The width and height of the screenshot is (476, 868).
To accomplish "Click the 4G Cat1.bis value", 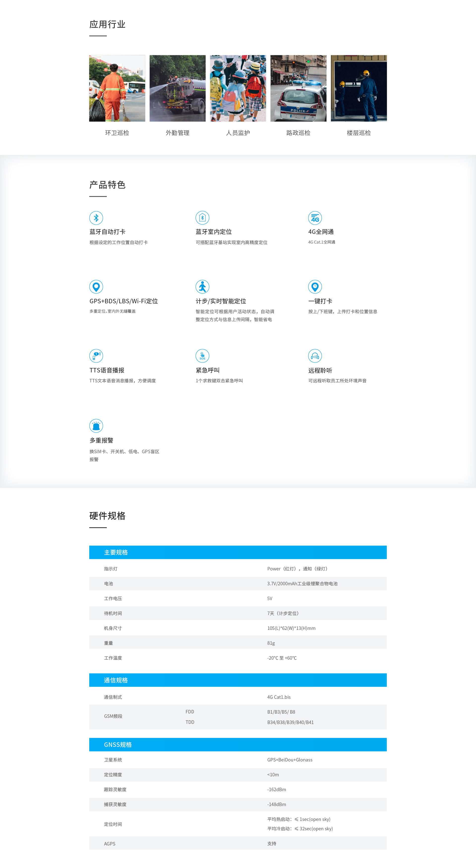I will (x=279, y=697).
